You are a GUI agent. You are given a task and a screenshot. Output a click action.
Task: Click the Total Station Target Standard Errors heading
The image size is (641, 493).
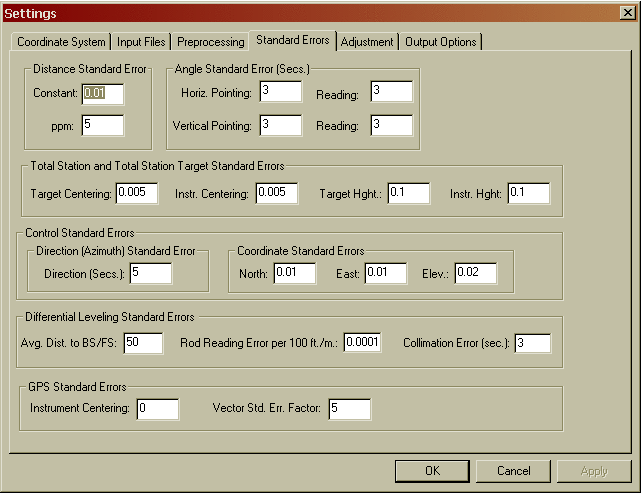click(157, 166)
